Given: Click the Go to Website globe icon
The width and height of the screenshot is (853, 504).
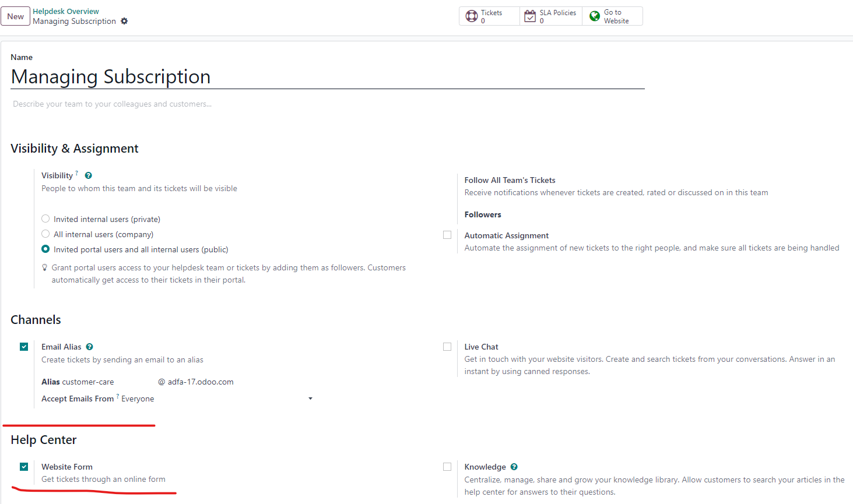Looking at the screenshot, I should [594, 16].
